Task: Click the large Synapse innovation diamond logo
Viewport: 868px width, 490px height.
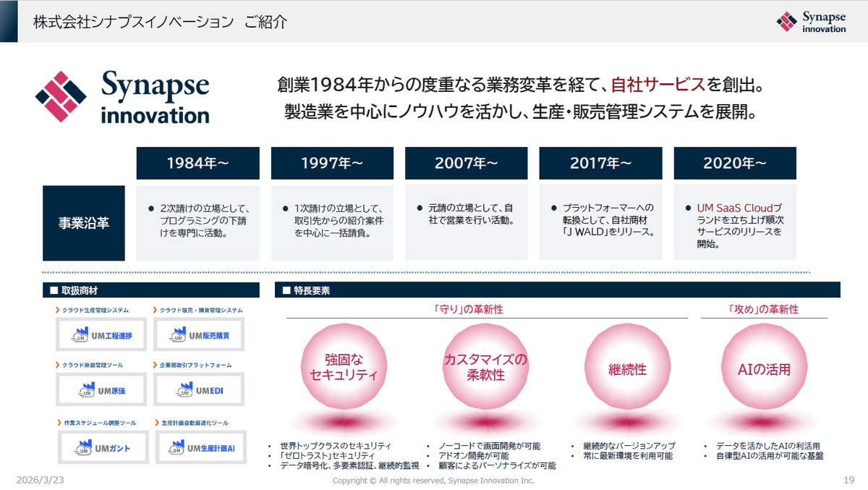Action: 61,96
